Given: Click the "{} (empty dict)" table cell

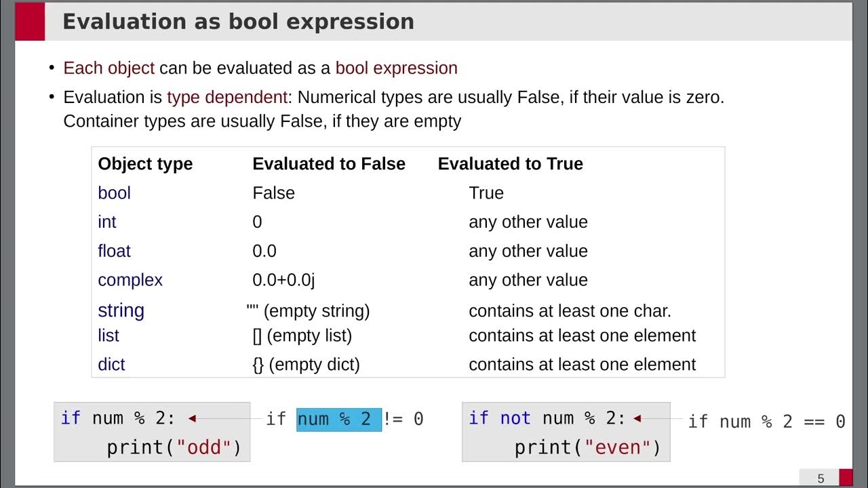Looking at the screenshot, I should click(306, 365).
